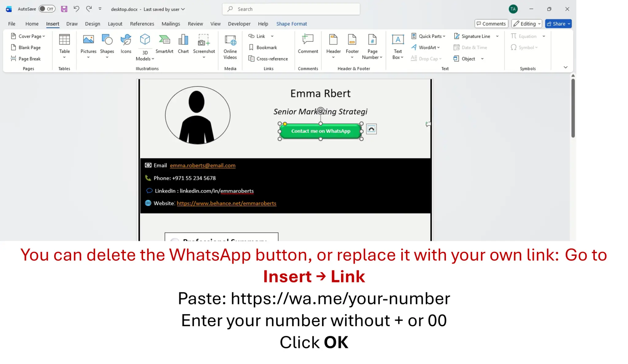Screen dimensions: 628x364
Task: Insert a Bookmark
Action: (x=263, y=47)
